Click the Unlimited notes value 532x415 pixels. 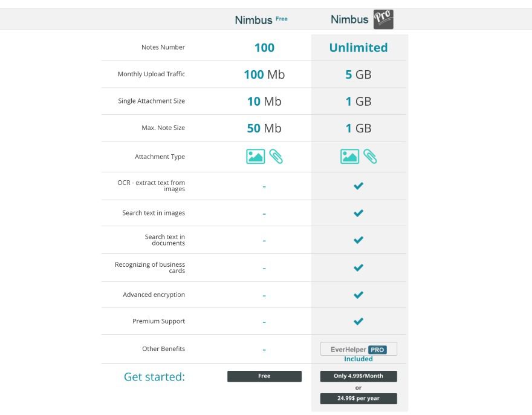click(x=358, y=47)
